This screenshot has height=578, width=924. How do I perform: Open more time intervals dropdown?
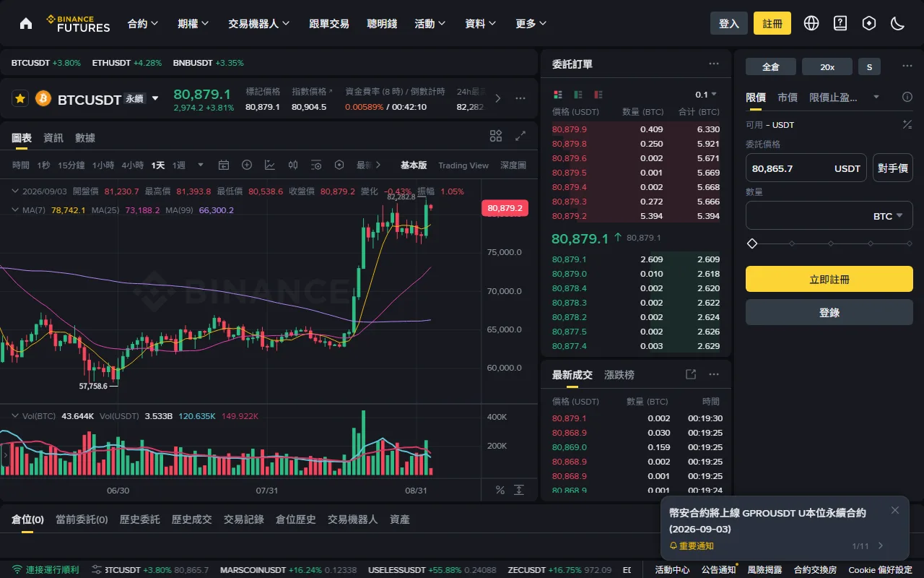[x=201, y=165]
